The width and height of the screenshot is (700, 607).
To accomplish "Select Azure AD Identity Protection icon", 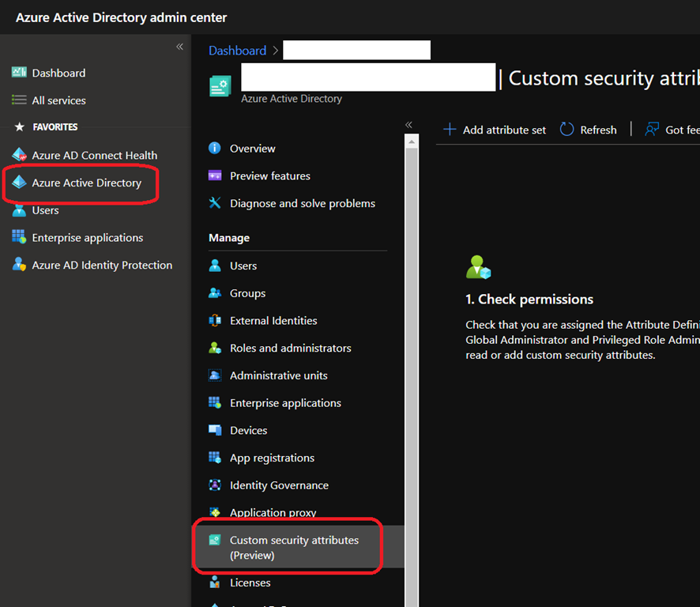I will (20, 265).
